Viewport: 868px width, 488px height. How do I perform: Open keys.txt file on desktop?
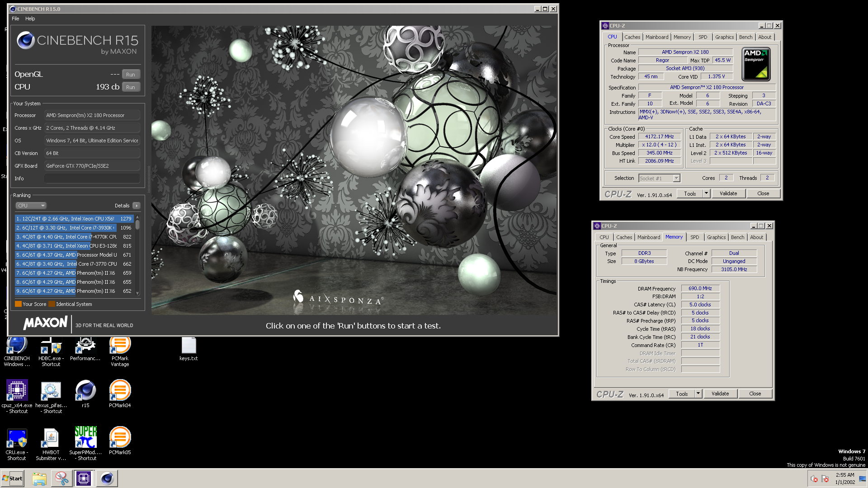[x=189, y=349]
